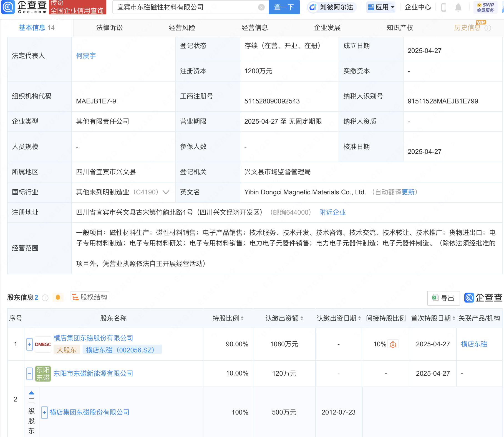Select registered capital 1200万元
The height and width of the screenshot is (437, 504).
point(258,71)
